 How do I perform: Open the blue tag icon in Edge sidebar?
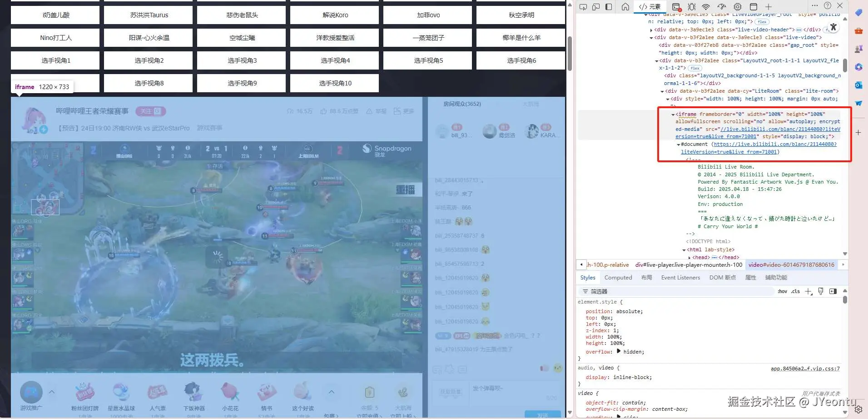tap(858, 13)
